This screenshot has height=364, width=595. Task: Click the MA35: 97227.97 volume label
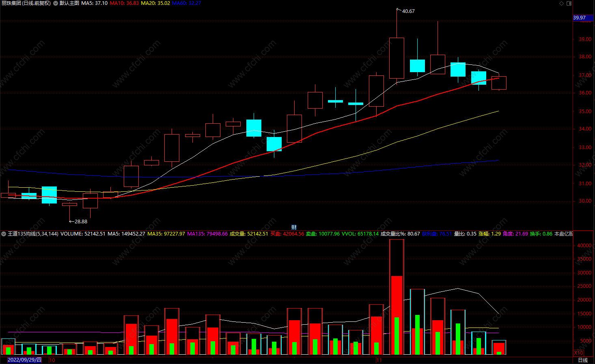(x=166, y=234)
